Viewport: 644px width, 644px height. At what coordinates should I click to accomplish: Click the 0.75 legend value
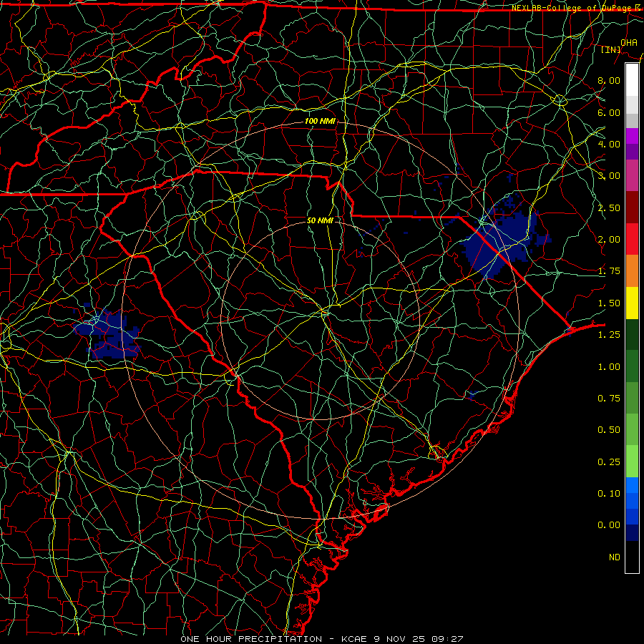pos(609,399)
